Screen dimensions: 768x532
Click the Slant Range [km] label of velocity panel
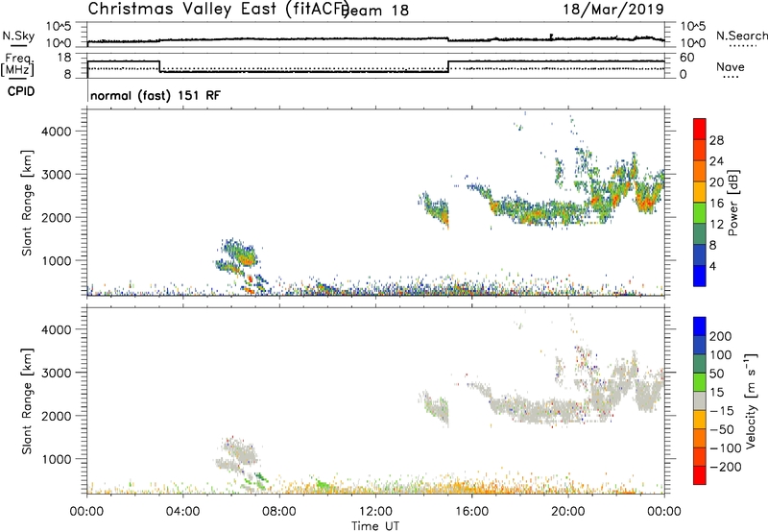click(x=27, y=401)
